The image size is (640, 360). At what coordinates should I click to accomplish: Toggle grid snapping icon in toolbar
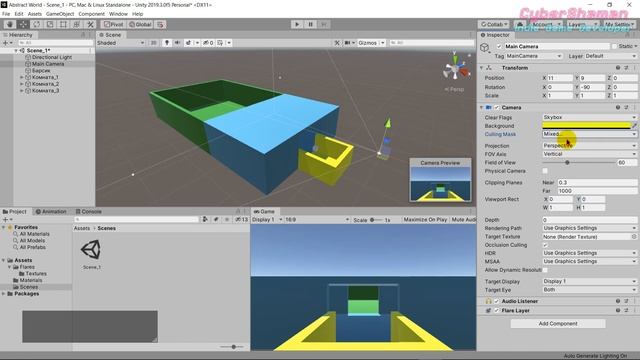pos(160,24)
